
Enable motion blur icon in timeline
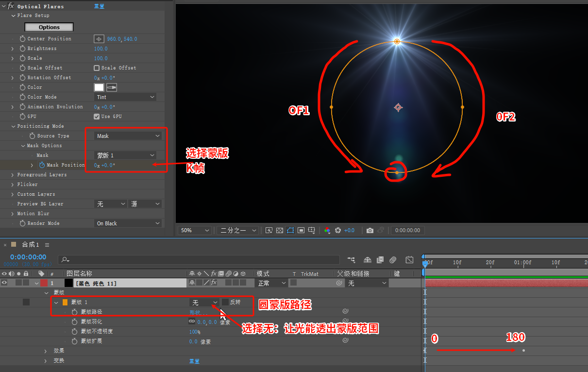coord(393,260)
